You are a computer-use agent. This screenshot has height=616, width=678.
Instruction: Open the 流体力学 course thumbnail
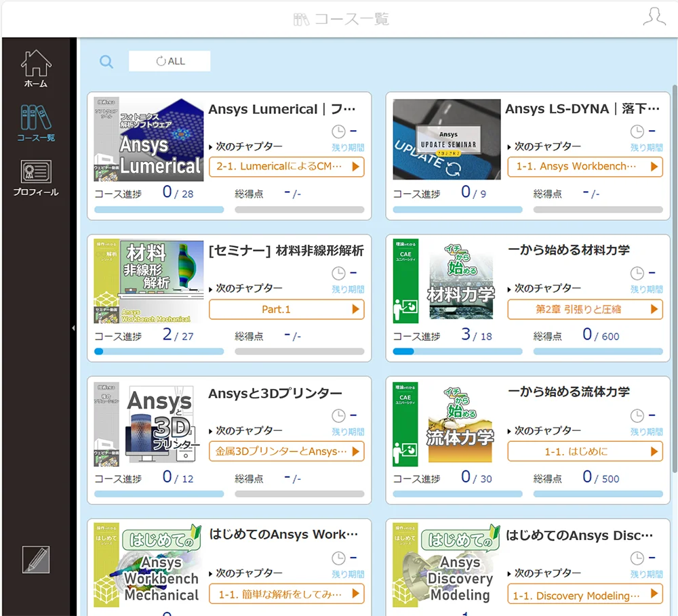point(443,424)
